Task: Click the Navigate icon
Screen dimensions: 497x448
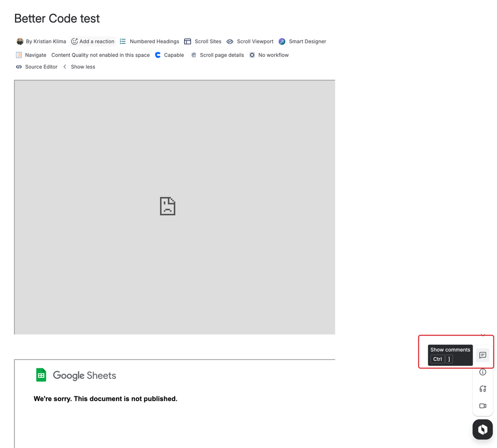Action: [x=18, y=55]
